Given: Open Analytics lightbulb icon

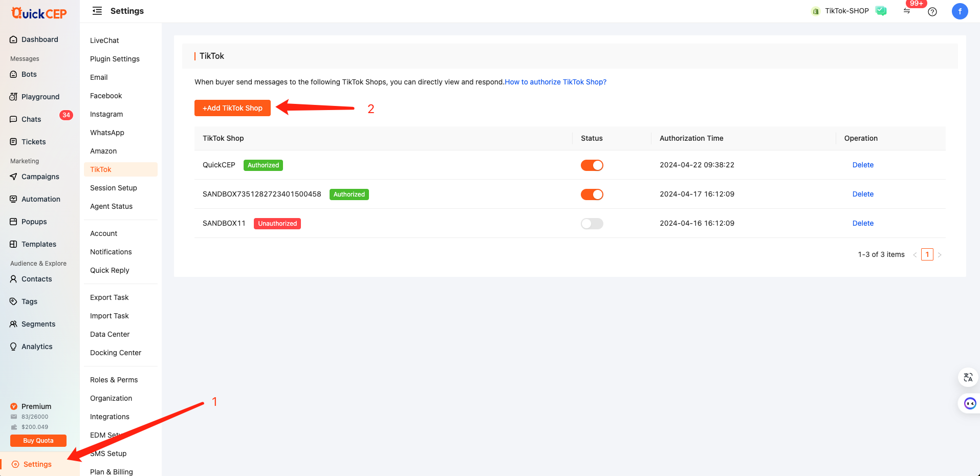Looking at the screenshot, I should pyautogui.click(x=13, y=347).
